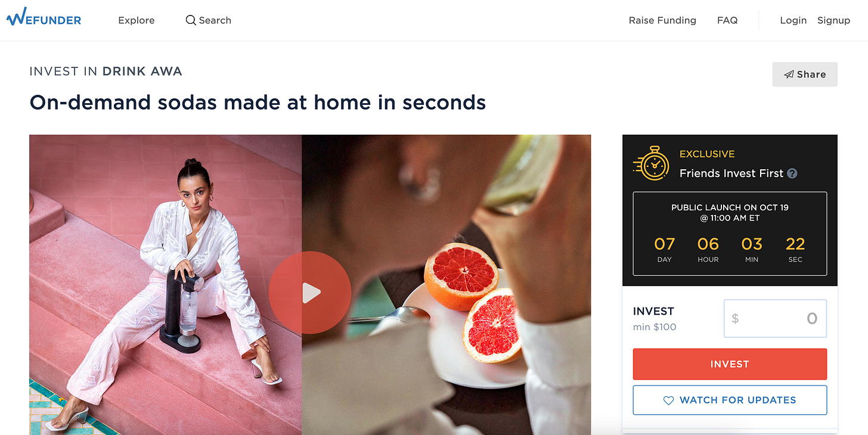868x435 pixels.
Task: Click the grapefruit image side of video
Action: [446, 284]
